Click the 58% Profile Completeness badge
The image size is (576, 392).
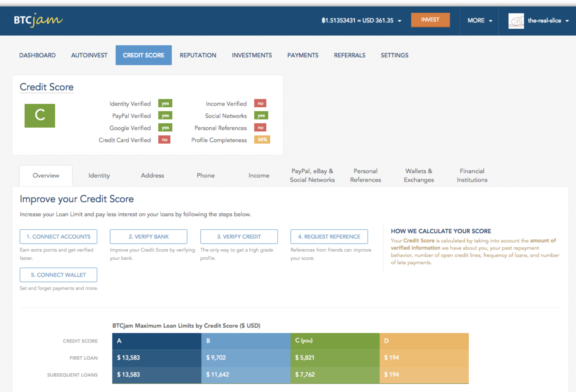point(262,140)
